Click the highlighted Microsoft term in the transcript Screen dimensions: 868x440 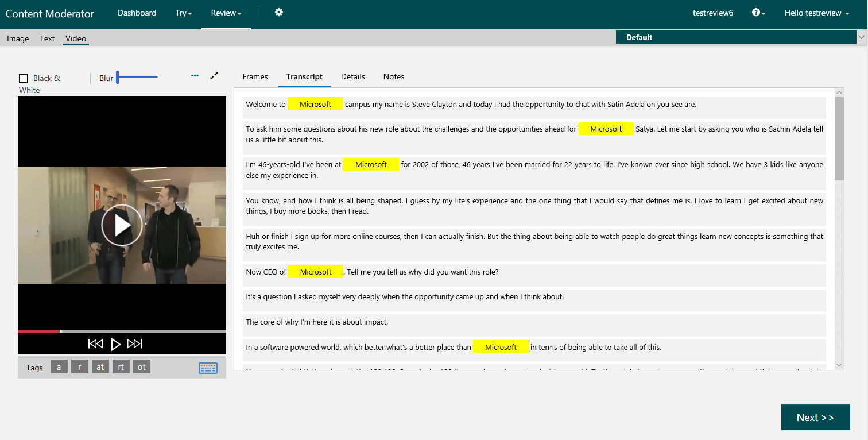click(315, 104)
